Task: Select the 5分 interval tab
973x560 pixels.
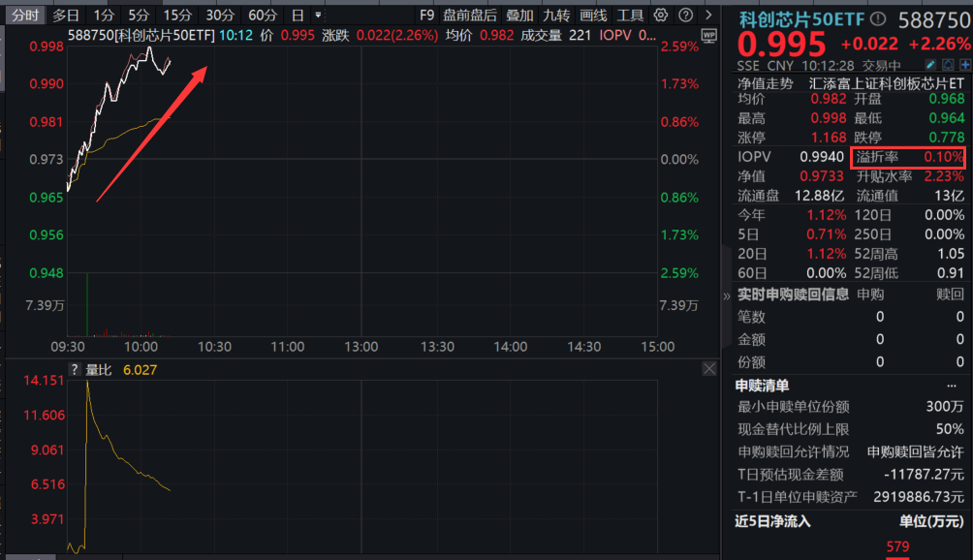Action: pos(137,15)
